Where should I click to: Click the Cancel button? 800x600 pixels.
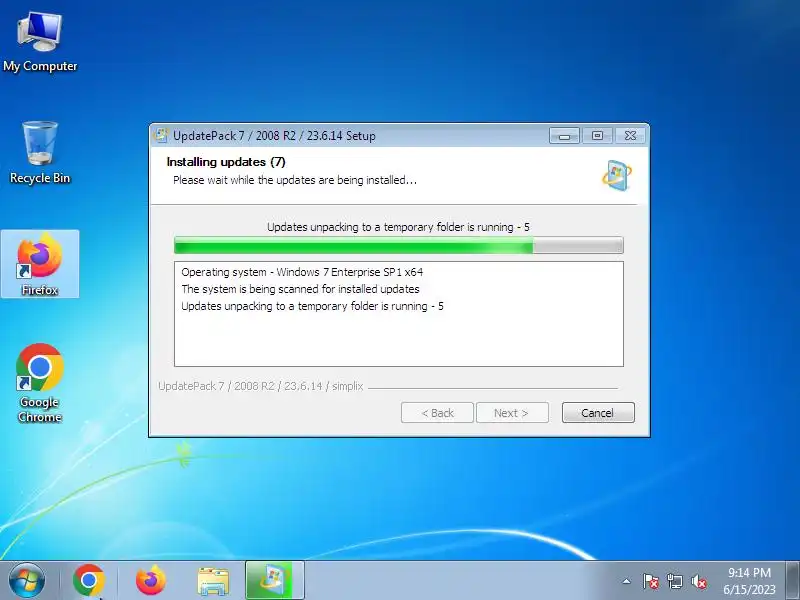tap(598, 413)
